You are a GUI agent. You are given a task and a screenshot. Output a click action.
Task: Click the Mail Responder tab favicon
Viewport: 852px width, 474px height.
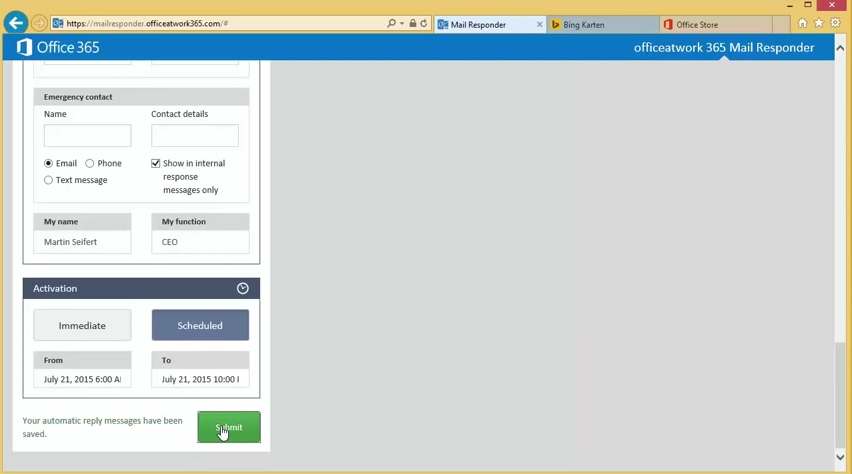point(443,24)
